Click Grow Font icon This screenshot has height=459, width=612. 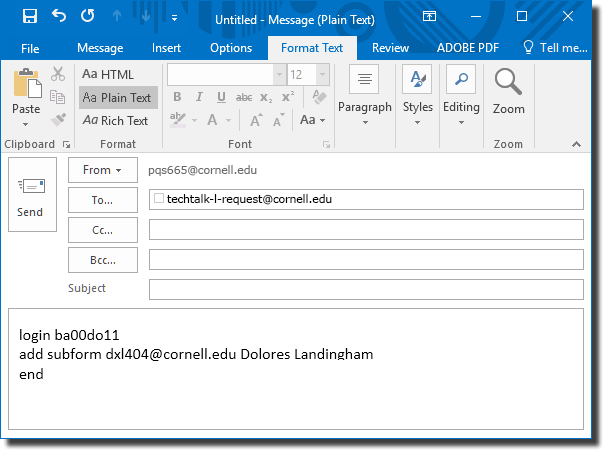click(x=256, y=120)
